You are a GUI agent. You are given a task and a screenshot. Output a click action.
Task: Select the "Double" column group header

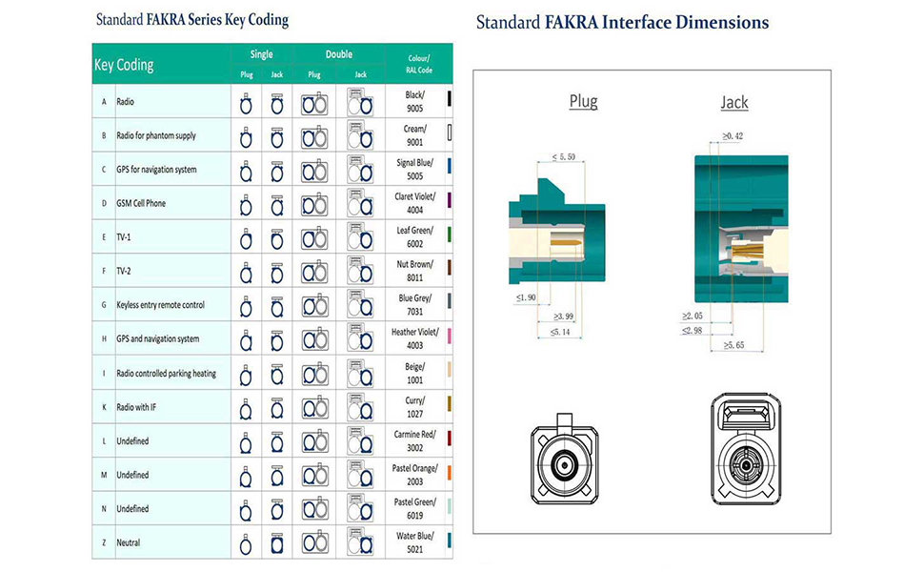(339, 54)
